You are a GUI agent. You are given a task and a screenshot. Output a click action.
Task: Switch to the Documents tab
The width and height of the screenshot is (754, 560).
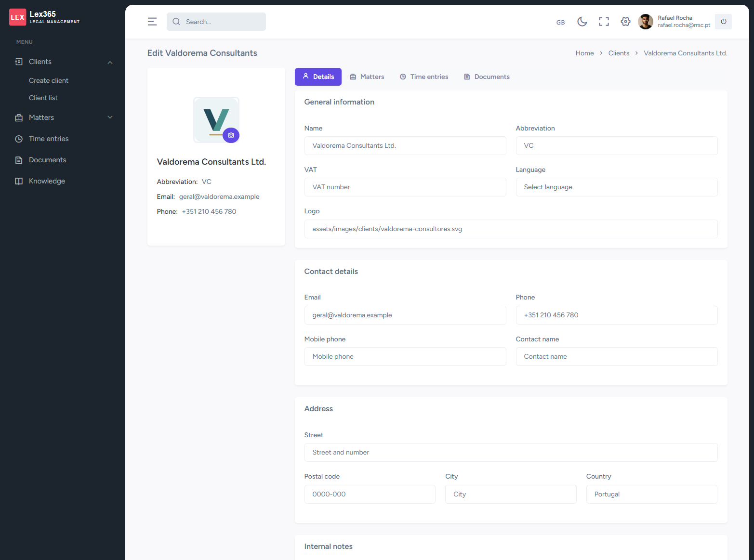[487, 77]
